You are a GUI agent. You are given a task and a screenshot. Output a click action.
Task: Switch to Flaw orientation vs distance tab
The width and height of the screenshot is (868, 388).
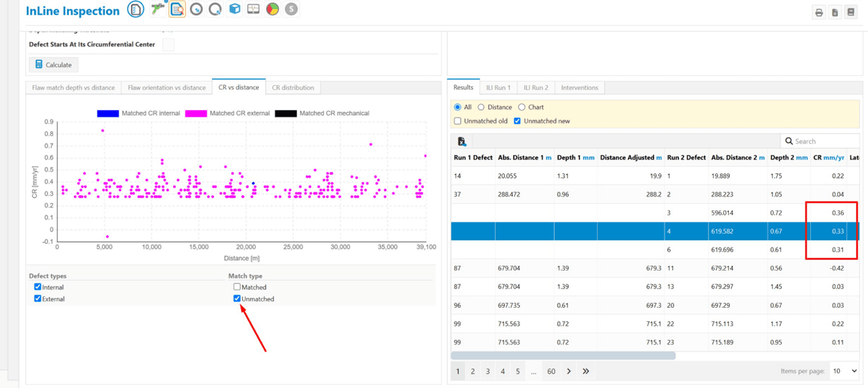coord(167,87)
